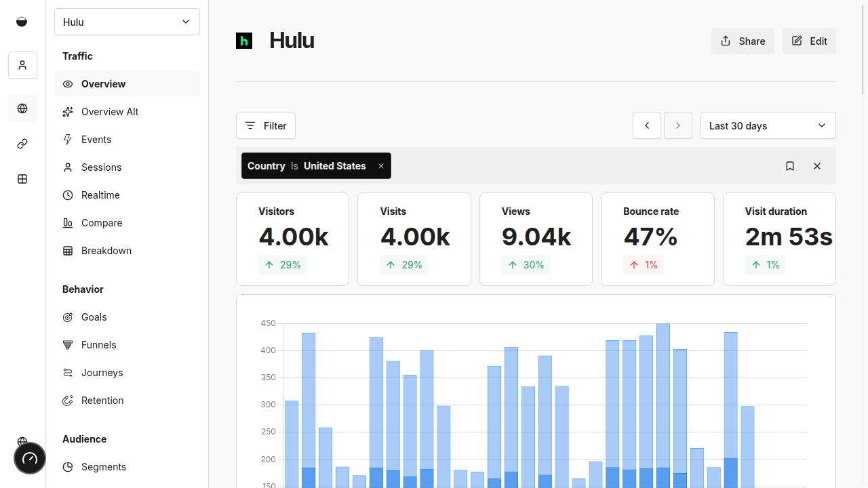868x488 pixels.
Task: Remove the Country is United States filter
Action: click(x=381, y=166)
